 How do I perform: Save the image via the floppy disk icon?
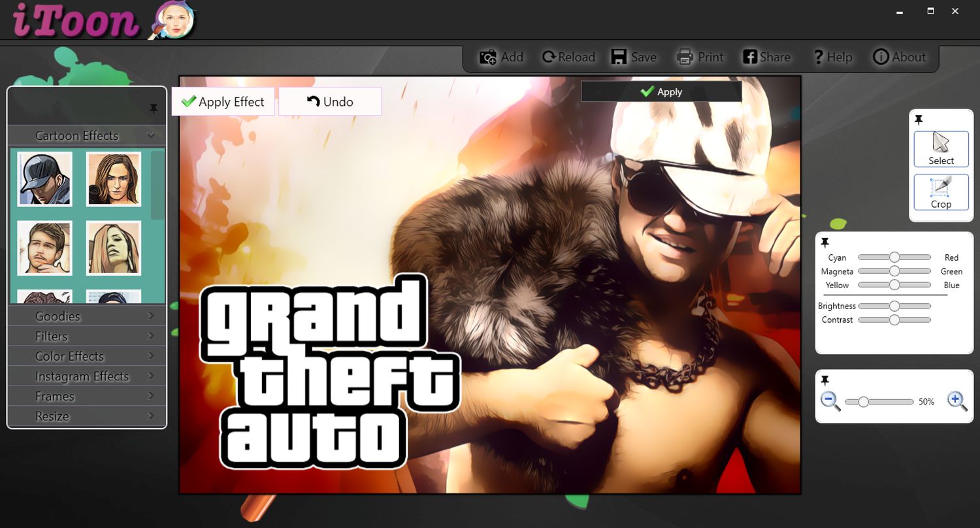point(619,58)
